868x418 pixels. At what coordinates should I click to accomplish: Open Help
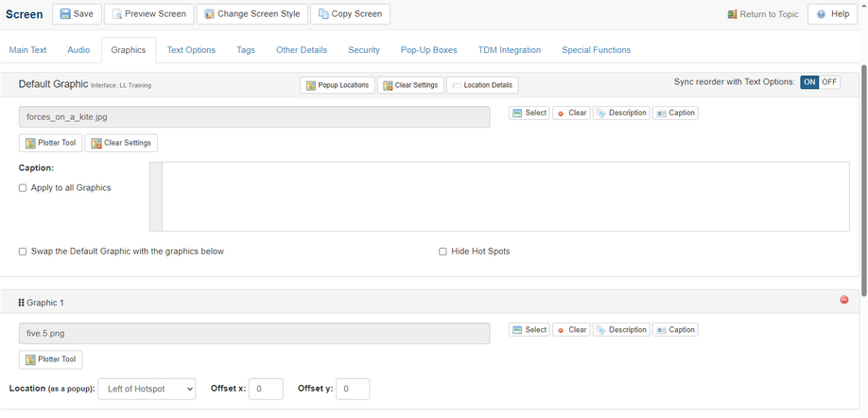[832, 14]
